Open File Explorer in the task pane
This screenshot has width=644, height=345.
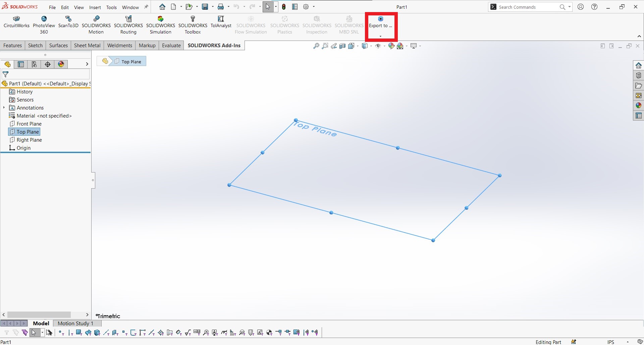pyautogui.click(x=639, y=85)
